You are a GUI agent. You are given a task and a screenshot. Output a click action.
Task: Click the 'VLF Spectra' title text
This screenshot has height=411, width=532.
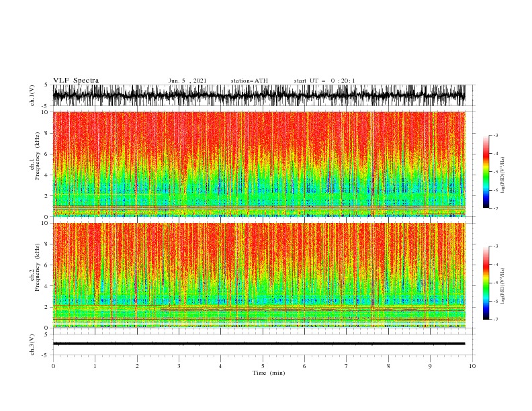click(76, 81)
